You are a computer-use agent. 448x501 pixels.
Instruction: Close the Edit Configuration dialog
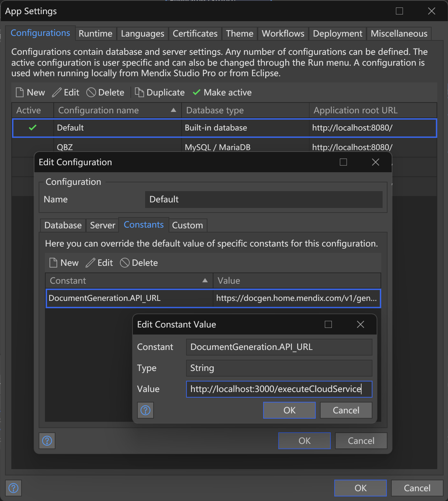(x=375, y=162)
